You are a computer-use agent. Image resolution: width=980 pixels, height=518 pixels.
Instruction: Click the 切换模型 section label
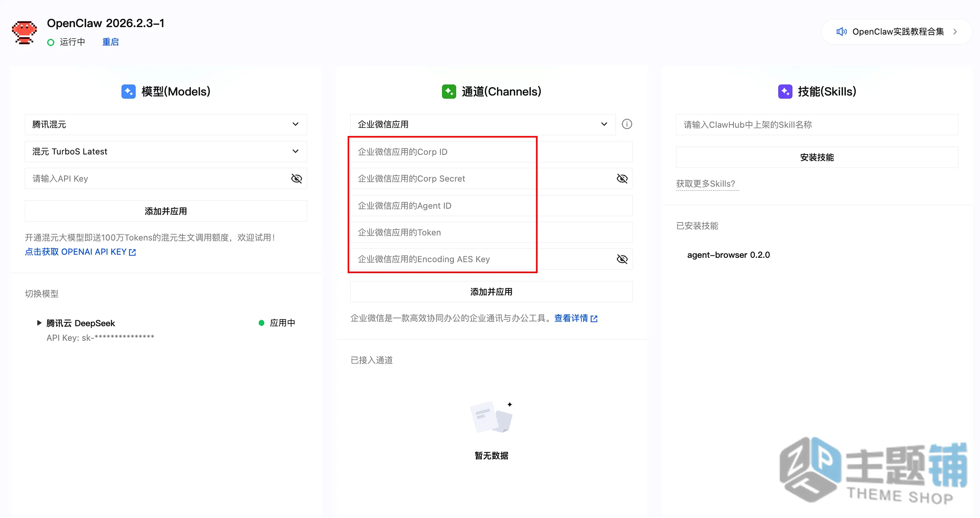42,294
